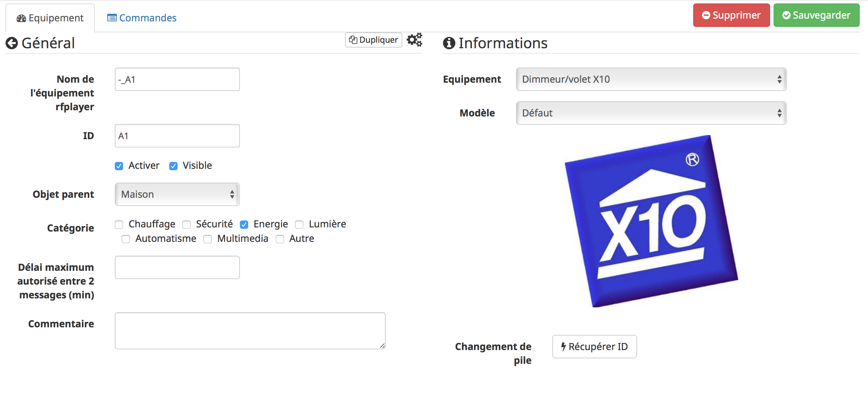Toggle the Activer checkbox
The height and width of the screenshot is (410, 868).
pyautogui.click(x=119, y=166)
